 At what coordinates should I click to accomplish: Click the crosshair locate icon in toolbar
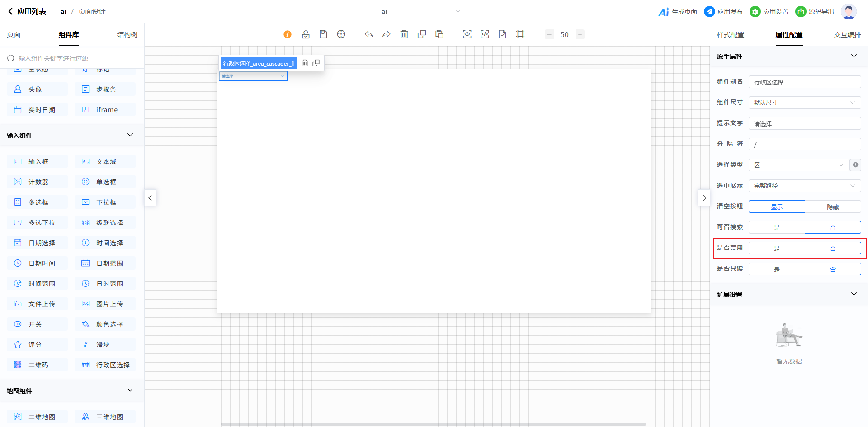341,34
